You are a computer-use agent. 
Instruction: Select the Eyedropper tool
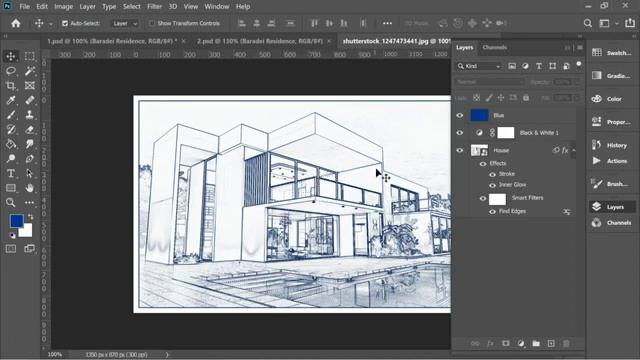tap(11, 100)
